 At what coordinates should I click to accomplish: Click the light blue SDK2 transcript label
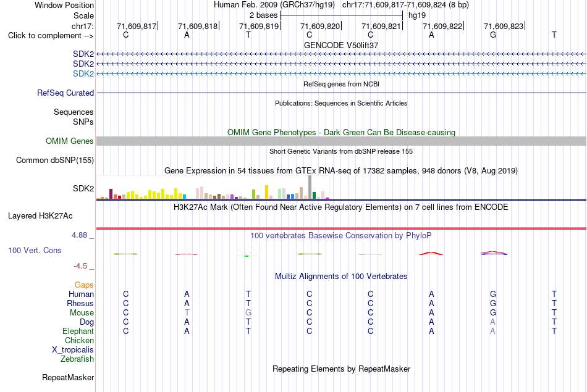[83, 73]
